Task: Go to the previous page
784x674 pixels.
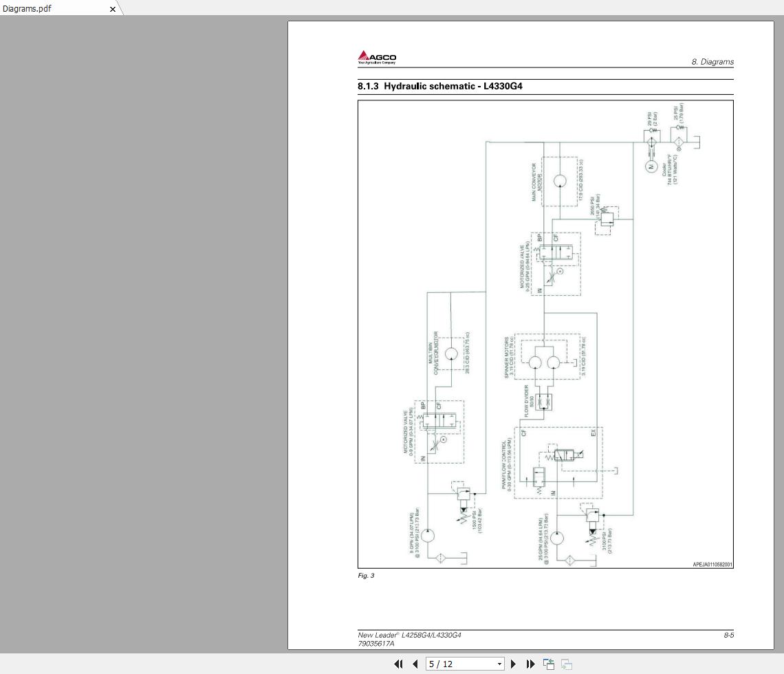Action: [x=415, y=664]
